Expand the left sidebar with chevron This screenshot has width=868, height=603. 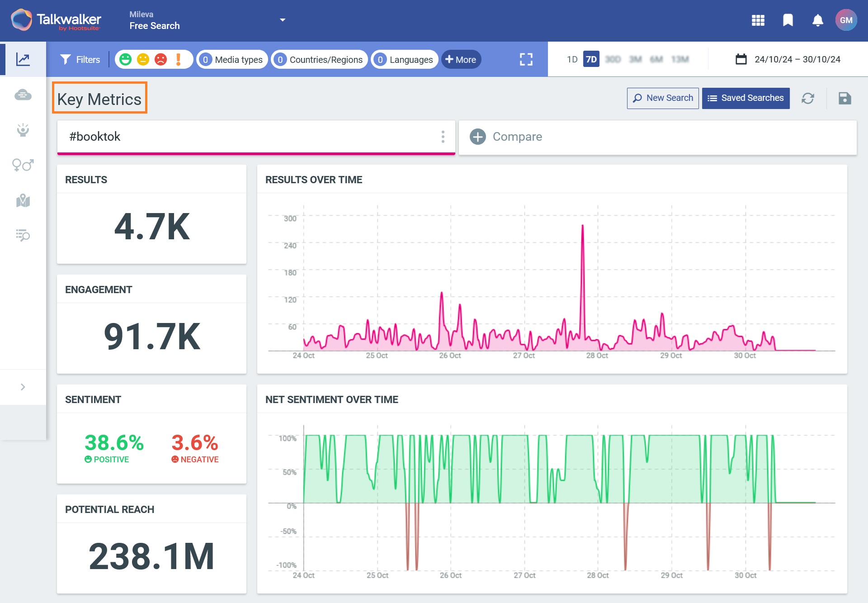pyautogui.click(x=23, y=387)
